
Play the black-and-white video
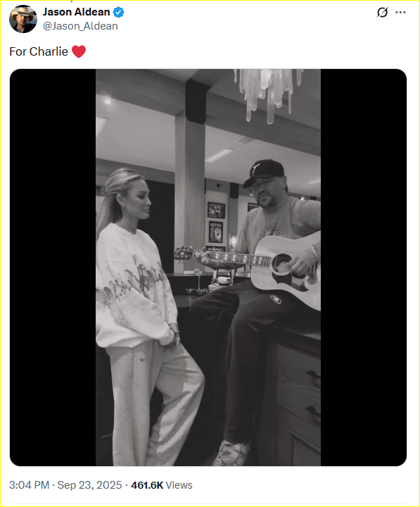point(208,268)
